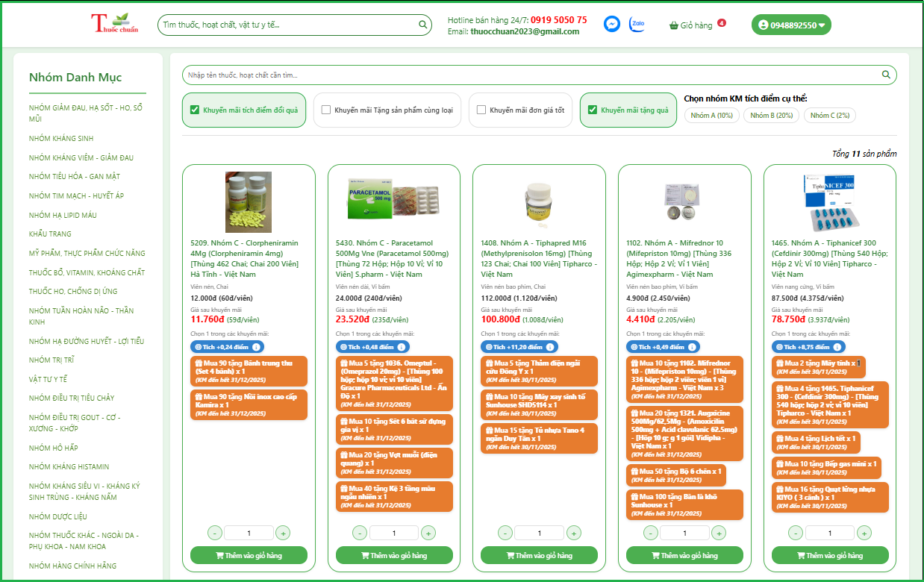Add Clorpheniramin 4mg to cart
This screenshot has width=924, height=582.
tap(249, 555)
